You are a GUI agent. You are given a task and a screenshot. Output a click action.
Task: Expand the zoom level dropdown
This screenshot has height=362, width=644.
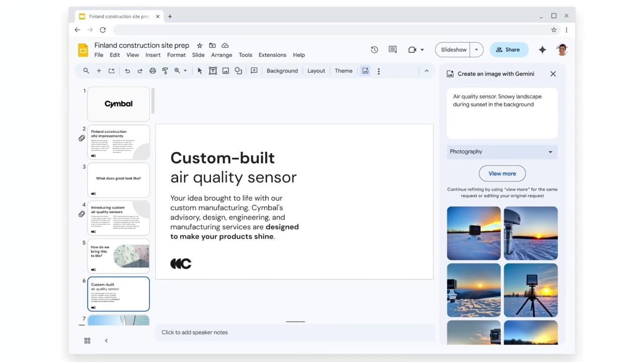point(185,71)
